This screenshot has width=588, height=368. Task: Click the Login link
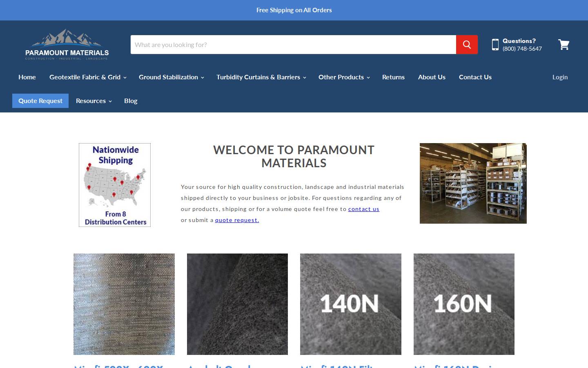(x=560, y=77)
